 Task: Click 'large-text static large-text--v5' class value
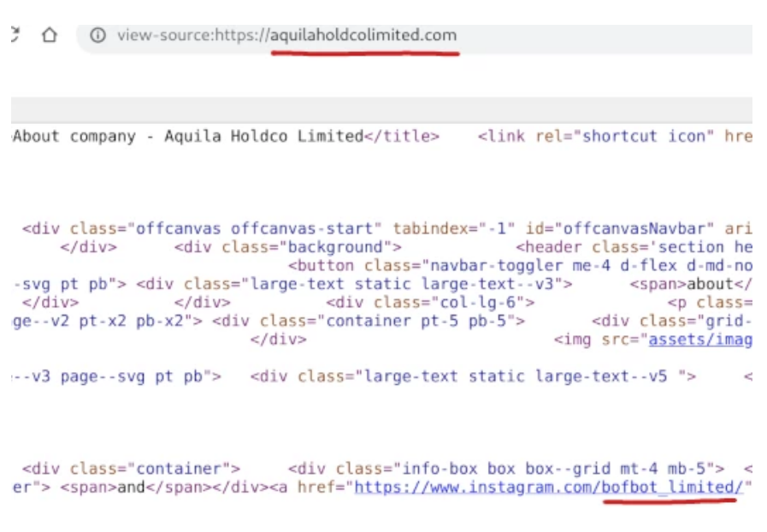(x=516, y=376)
